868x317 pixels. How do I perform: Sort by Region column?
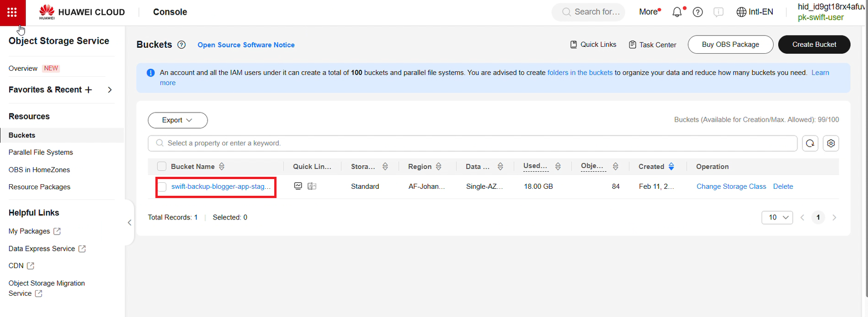click(438, 167)
